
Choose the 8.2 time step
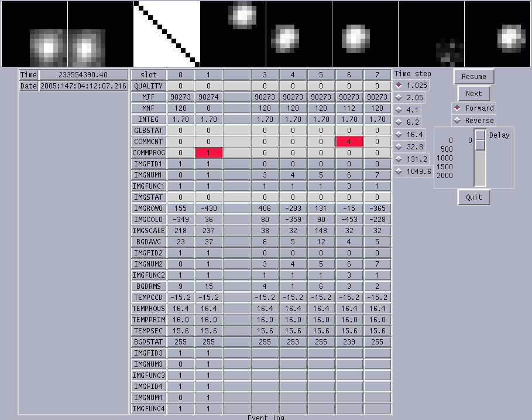(x=407, y=122)
